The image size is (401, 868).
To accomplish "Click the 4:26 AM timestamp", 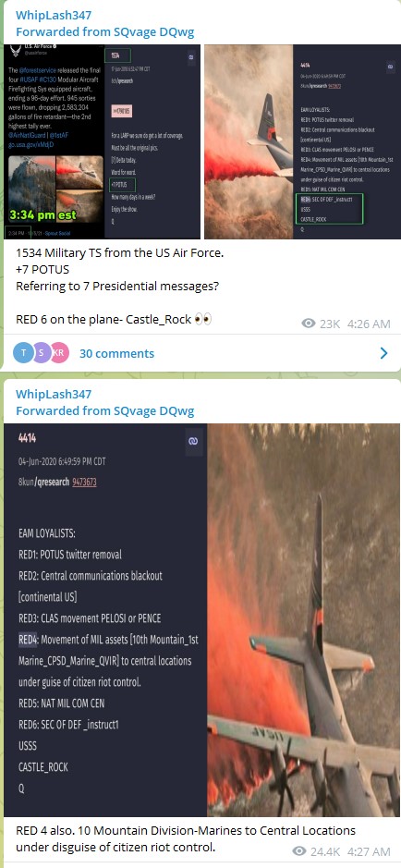I will pyautogui.click(x=369, y=324).
